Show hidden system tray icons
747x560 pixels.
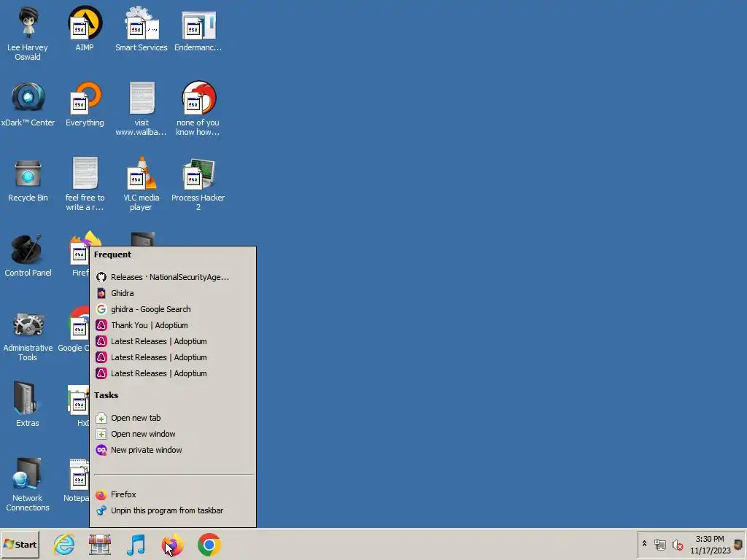click(645, 544)
